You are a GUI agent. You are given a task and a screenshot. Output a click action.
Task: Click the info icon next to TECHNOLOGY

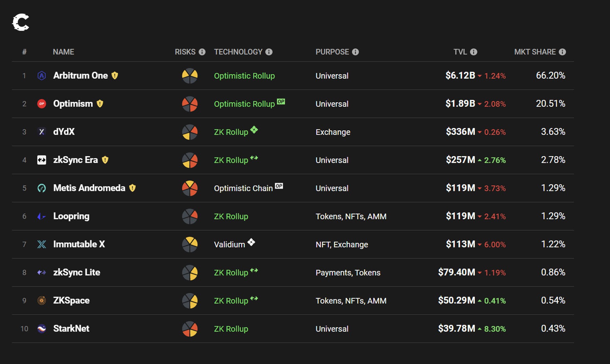point(269,52)
